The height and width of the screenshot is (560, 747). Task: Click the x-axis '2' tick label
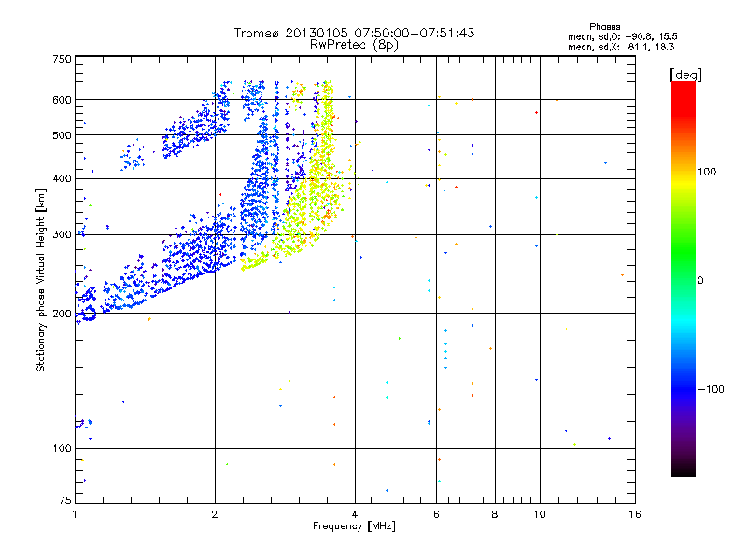click(215, 514)
